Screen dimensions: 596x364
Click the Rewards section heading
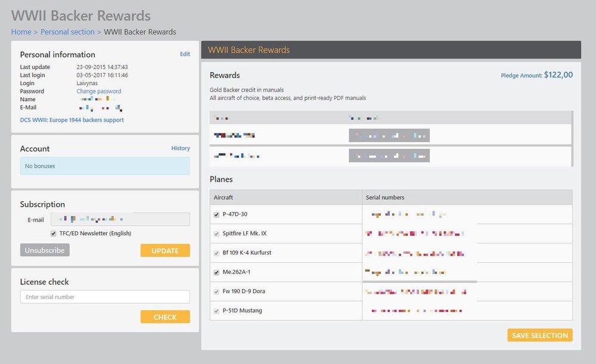click(225, 75)
